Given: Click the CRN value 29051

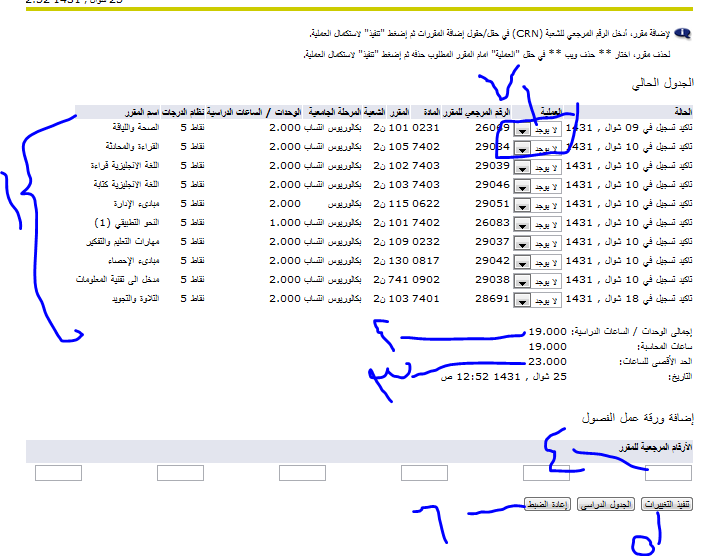Looking at the screenshot, I should point(492,204).
